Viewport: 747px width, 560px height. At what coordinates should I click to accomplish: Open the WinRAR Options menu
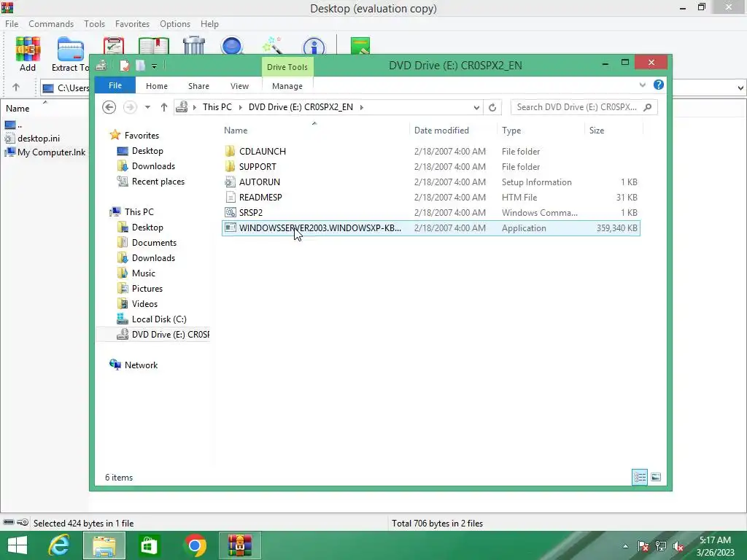coord(175,24)
